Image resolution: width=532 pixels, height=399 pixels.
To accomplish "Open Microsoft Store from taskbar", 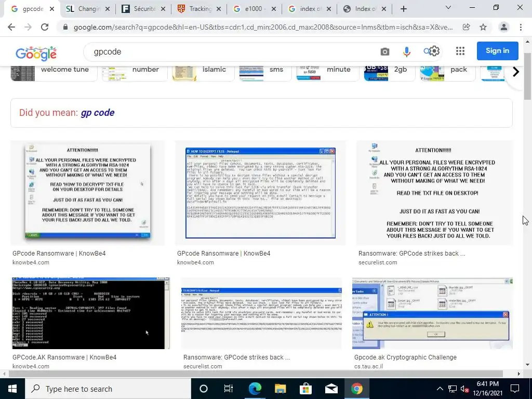I will [x=305, y=389].
